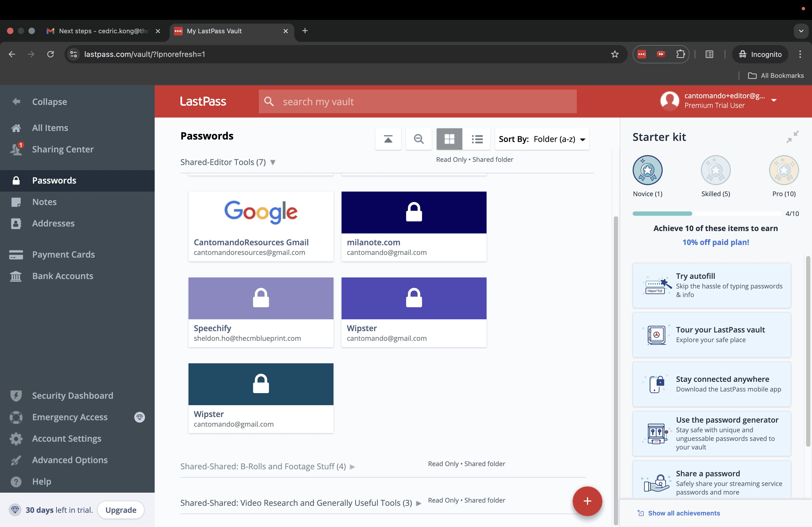
Task: Click the Emergency Access premium diamond icon
Action: [140, 417]
